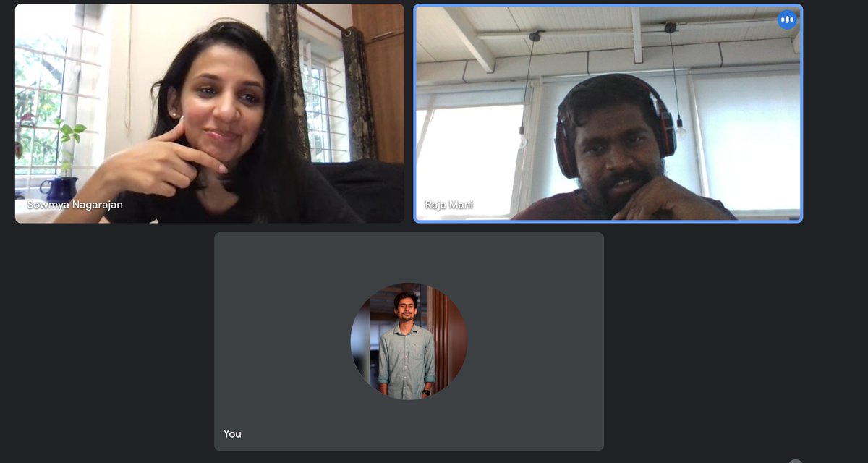Screen dimensions: 868x463
Task: Click the profile avatar inside the You tile
Action: (x=409, y=340)
